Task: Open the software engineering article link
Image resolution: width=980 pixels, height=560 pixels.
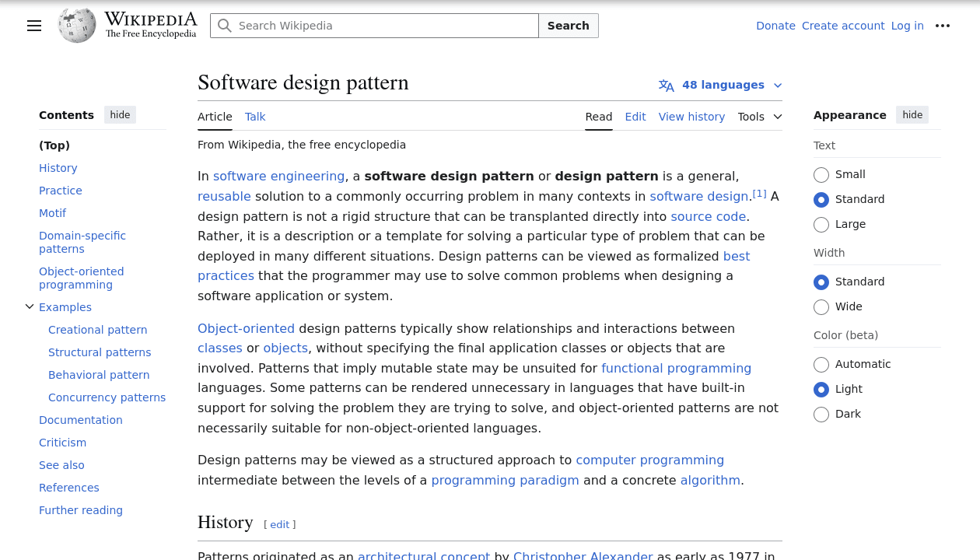Action: tap(278, 176)
